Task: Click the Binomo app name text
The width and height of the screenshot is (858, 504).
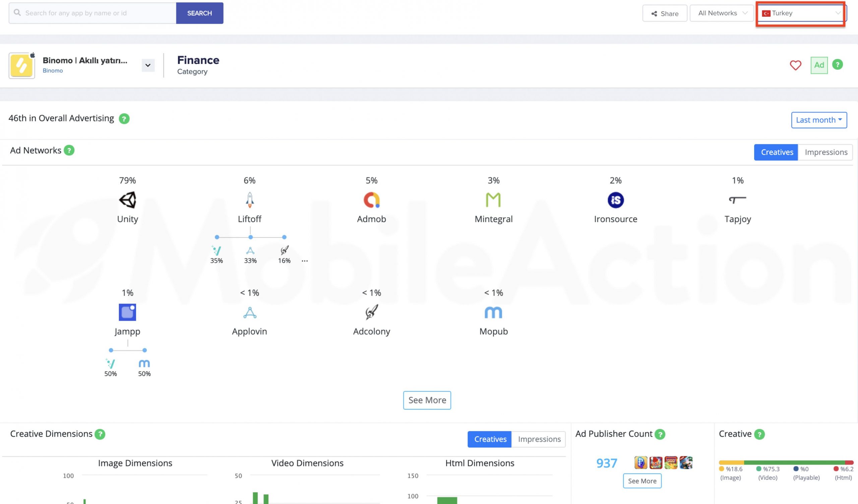Action: 85,60
